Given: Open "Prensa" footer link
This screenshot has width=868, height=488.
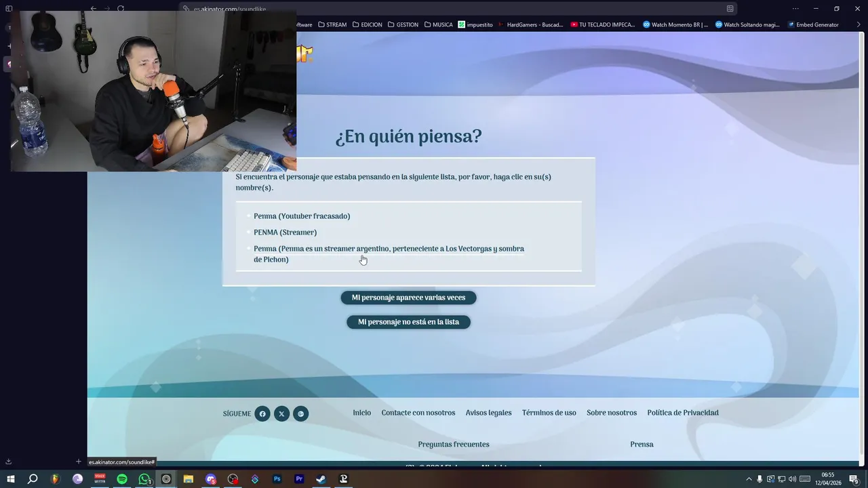Looking at the screenshot, I should click(642, 445).
